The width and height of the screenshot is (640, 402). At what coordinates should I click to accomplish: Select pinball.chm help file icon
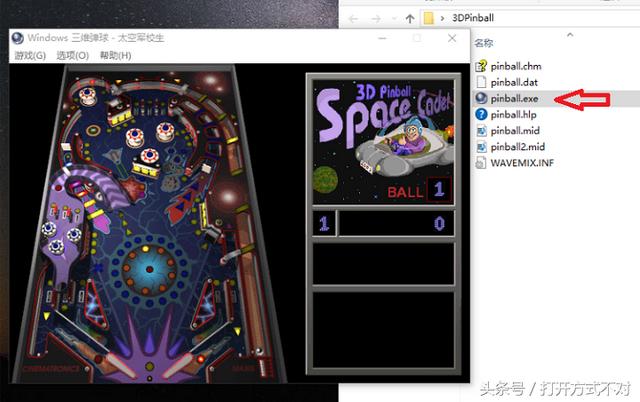(481, 66)
